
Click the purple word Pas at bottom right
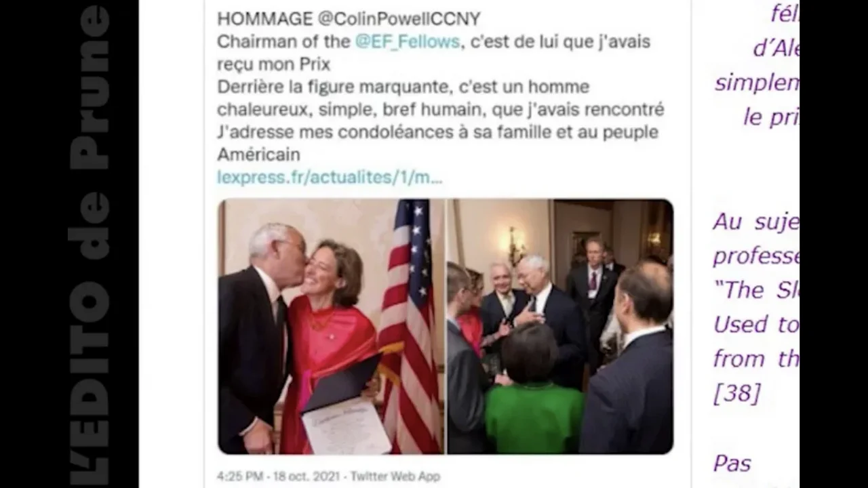pyautogui.click(x=732, y=464)
